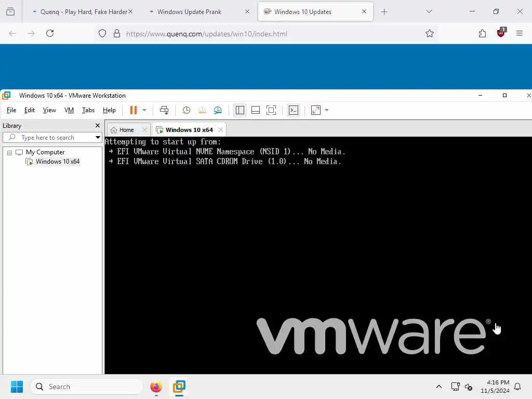Bookmark this page with the star
Screen dimensions: 532x399
pos(430,34)
